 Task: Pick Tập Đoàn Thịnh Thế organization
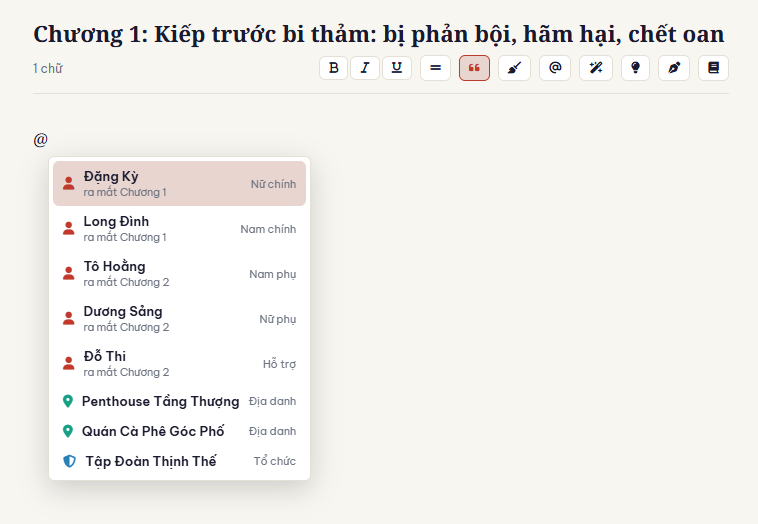point(179,461)
